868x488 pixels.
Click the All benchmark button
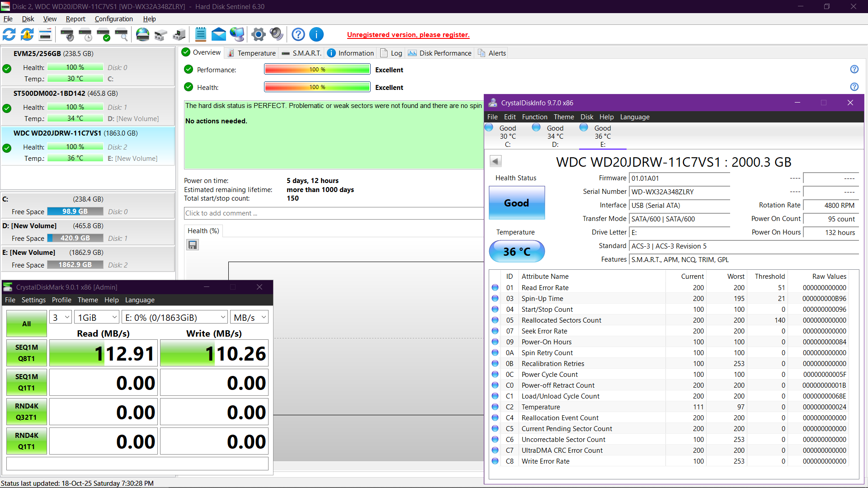tap(27, 324)
